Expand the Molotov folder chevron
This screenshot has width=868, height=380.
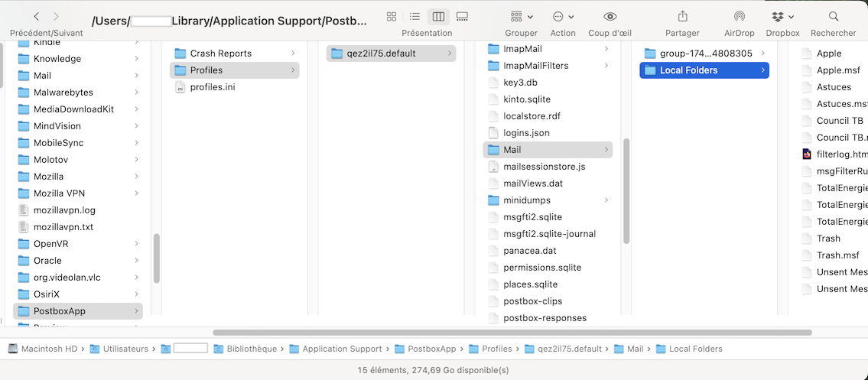136,159
